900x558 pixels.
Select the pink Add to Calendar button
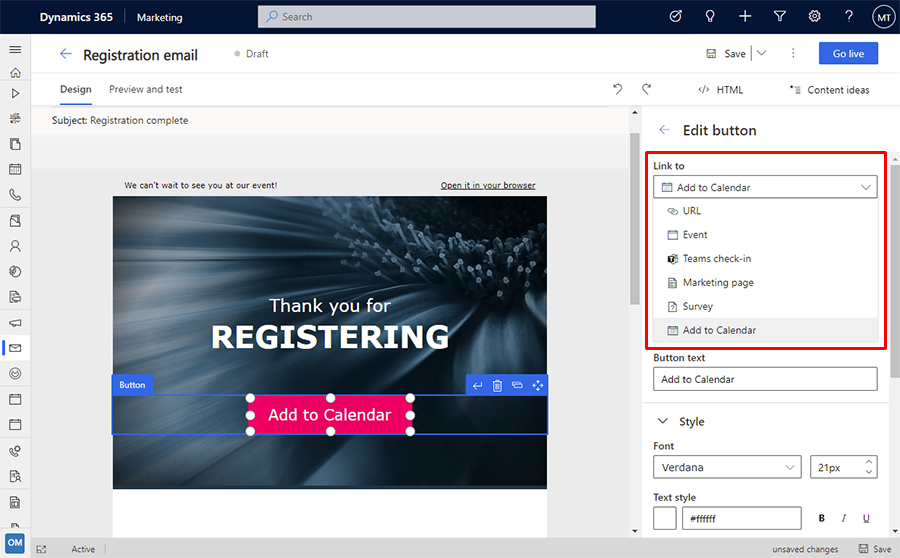[330, 414]
